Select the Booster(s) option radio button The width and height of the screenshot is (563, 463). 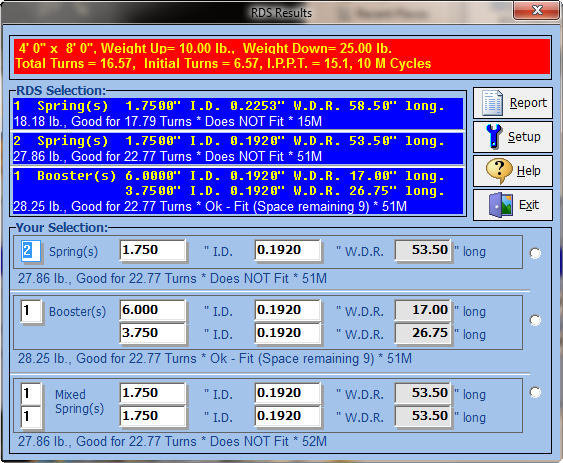(x=535, y=320)
